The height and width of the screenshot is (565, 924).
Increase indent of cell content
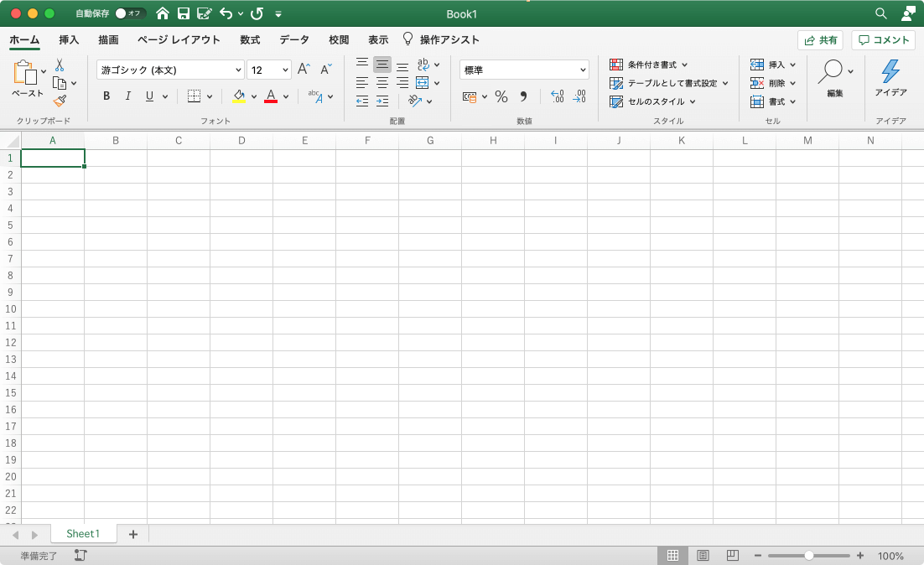pos(382,101)
